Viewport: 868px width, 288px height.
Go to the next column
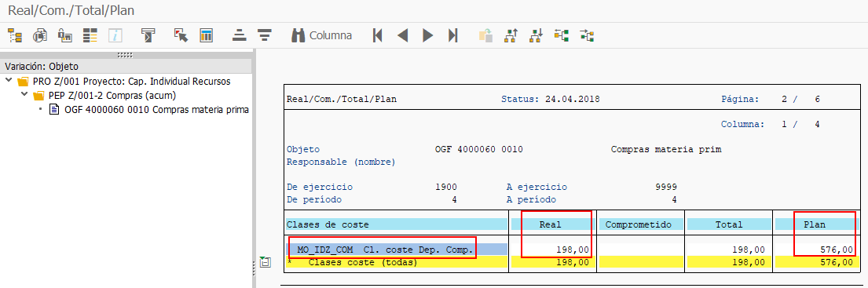pos(427,36)
